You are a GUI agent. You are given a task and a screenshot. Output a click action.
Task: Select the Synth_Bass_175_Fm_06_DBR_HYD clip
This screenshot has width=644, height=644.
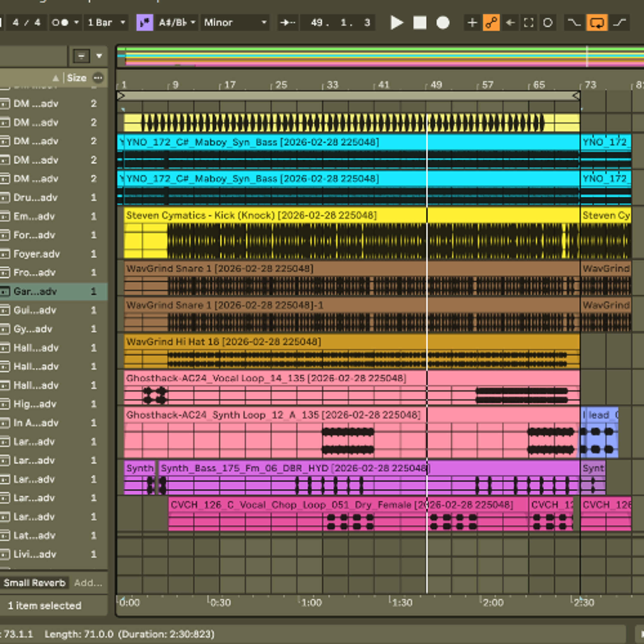coord(369,468)
